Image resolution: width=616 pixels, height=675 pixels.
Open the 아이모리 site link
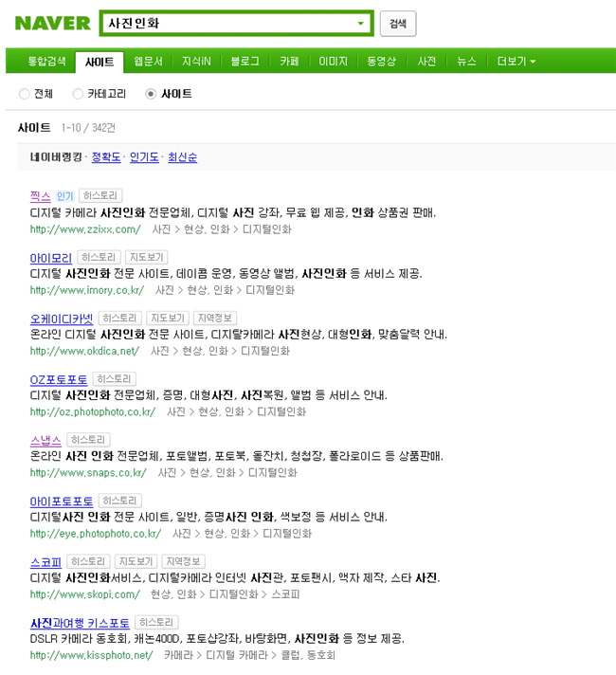click(51, 258)
